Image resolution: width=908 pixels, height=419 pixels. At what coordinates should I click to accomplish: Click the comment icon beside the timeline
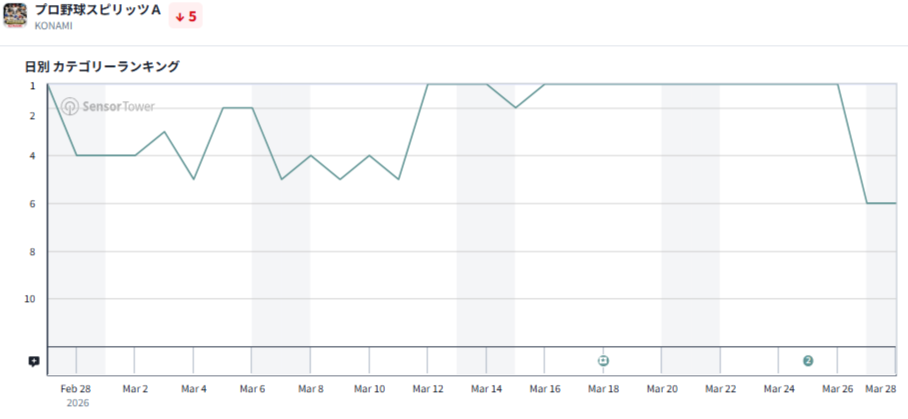[x=34, y=361]
